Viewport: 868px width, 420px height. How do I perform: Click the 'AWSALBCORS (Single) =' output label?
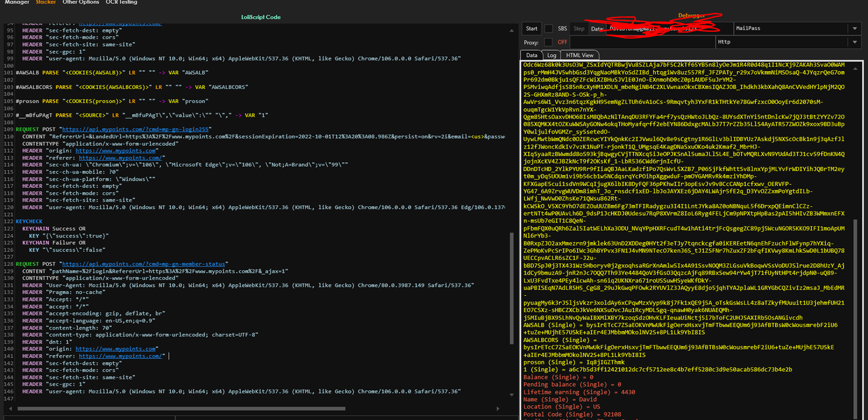click(561, 339)
